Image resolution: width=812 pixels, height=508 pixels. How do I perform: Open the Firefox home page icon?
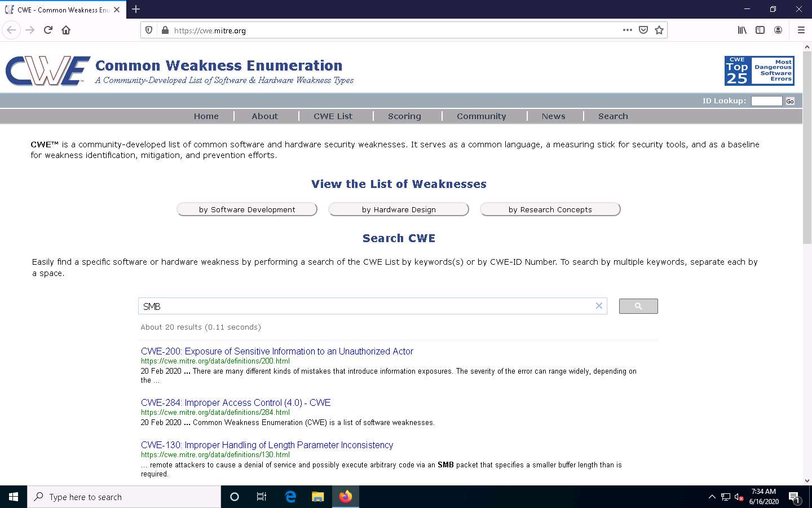pyautogui.click(x=66, y=30)
